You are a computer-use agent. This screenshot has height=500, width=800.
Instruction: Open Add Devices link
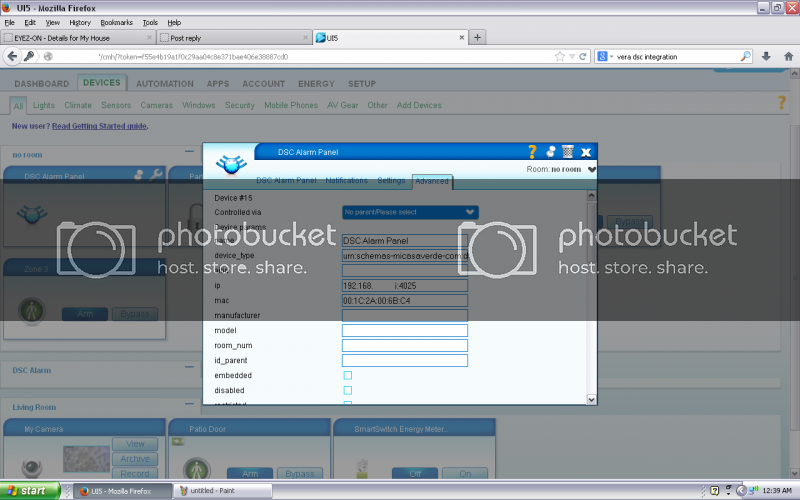(x=419, y=105)
